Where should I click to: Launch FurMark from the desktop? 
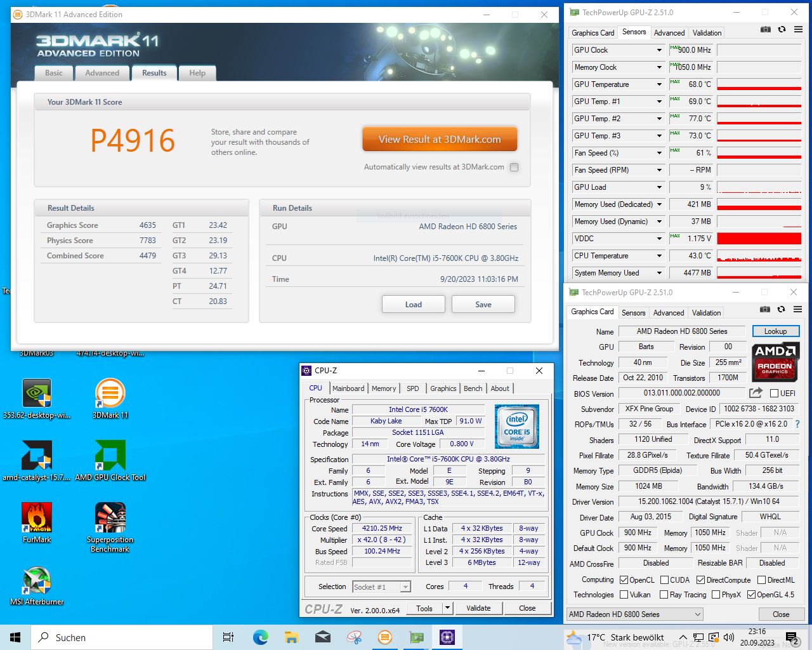pyautogui.click(x=36, y=517)
